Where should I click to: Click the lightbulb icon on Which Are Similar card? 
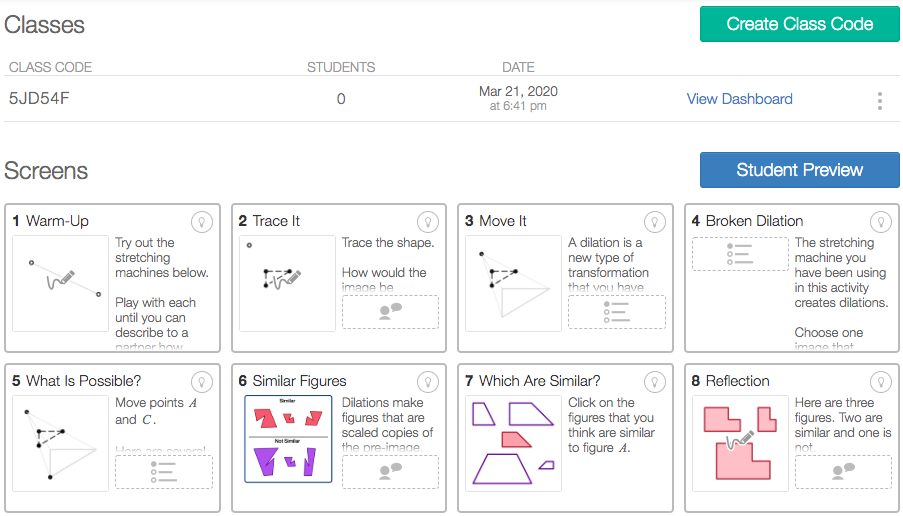pyautogui.click(x=655, y=382)
